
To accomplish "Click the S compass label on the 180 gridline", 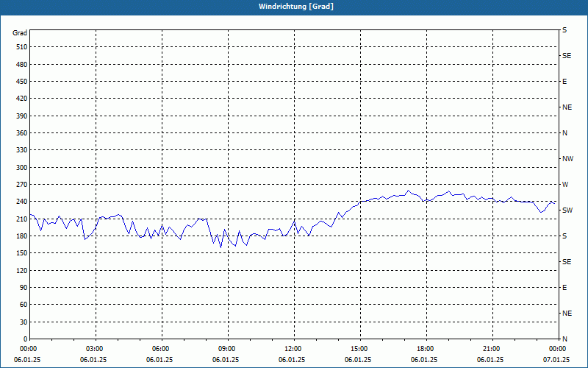I will click(x=564, y=236).
